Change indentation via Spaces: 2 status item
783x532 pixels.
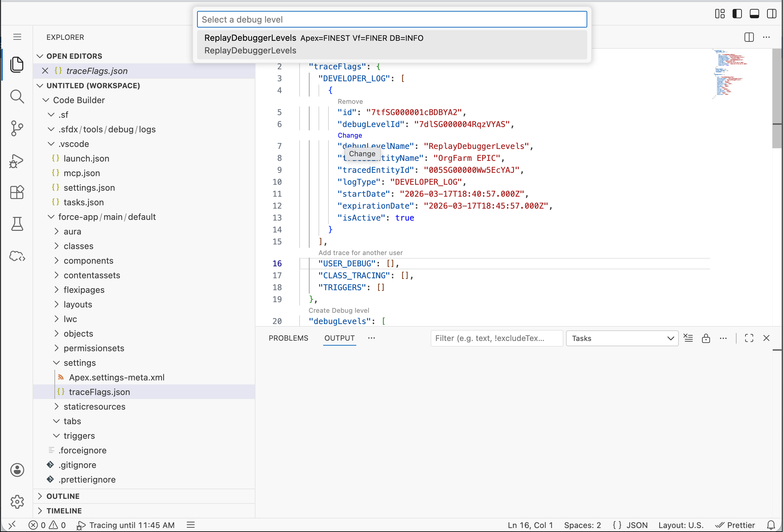(583, 525)
